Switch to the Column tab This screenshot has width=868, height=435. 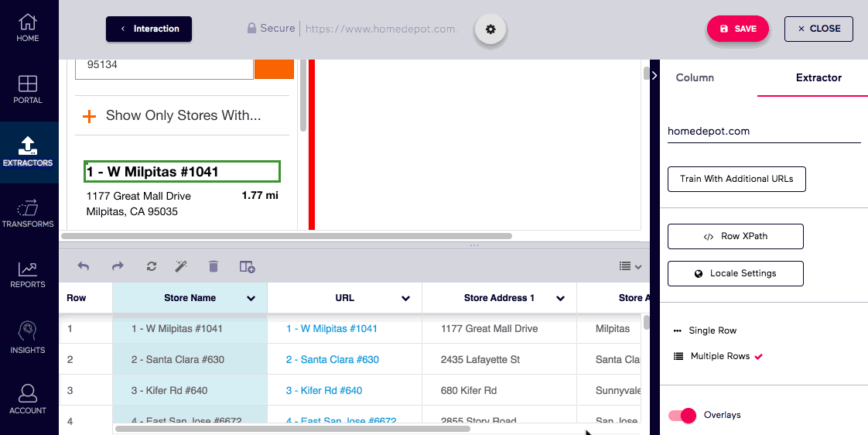click(x=695, y=77)
